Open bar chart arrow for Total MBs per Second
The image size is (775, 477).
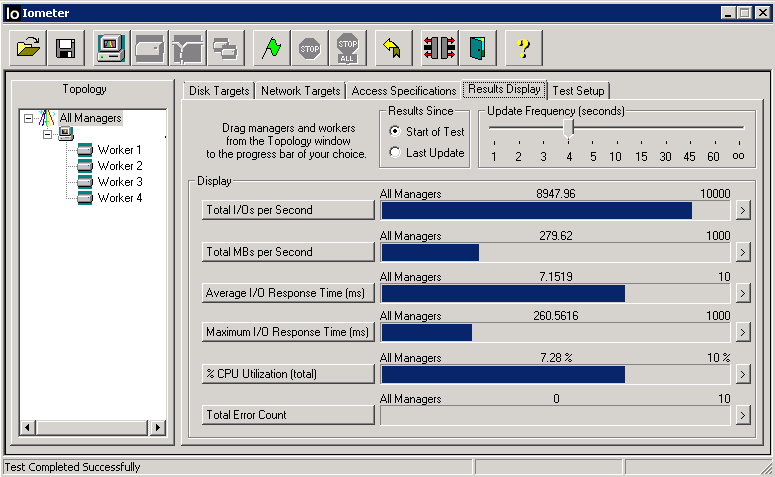[742, 252]
